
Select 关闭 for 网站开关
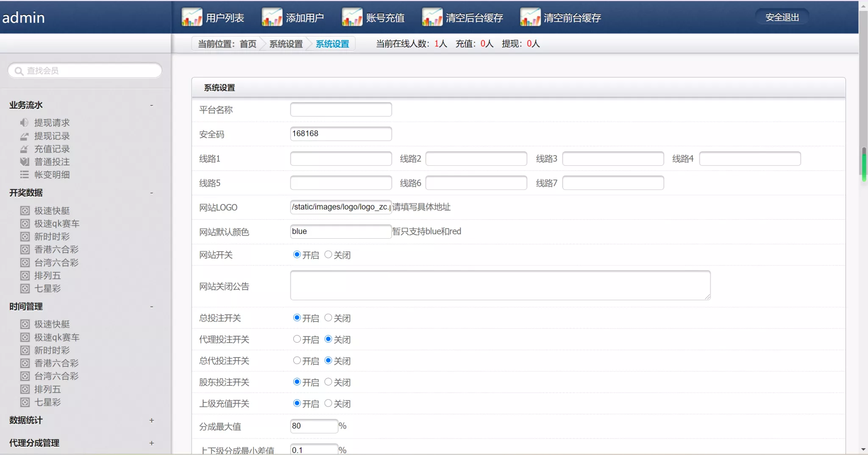click(328, 254)
